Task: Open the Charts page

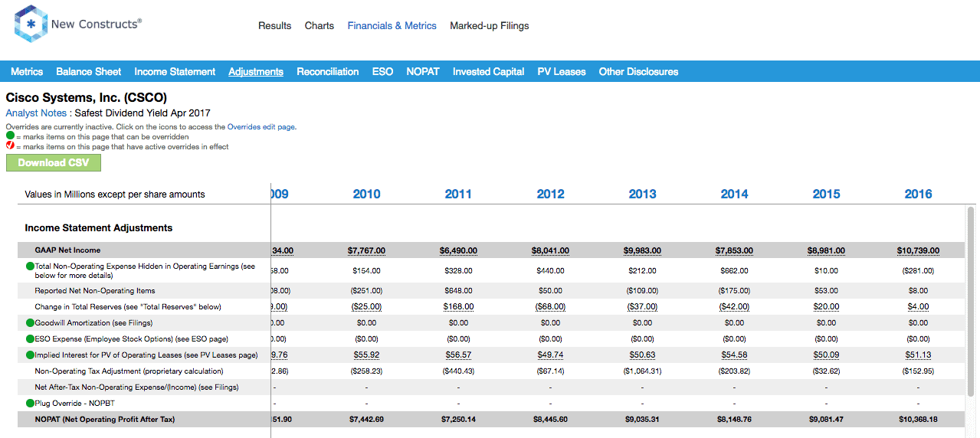Action: [x=320, y=25]
